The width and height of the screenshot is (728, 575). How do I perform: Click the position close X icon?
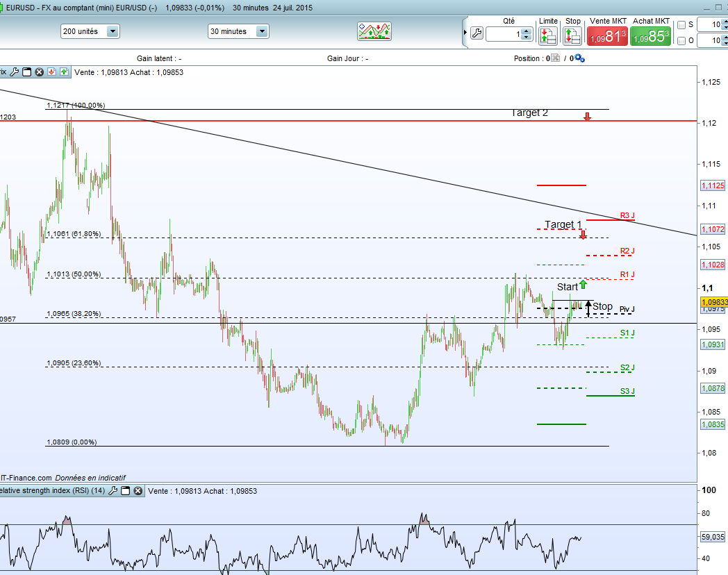pyautogui.click(x=555, y=58)
